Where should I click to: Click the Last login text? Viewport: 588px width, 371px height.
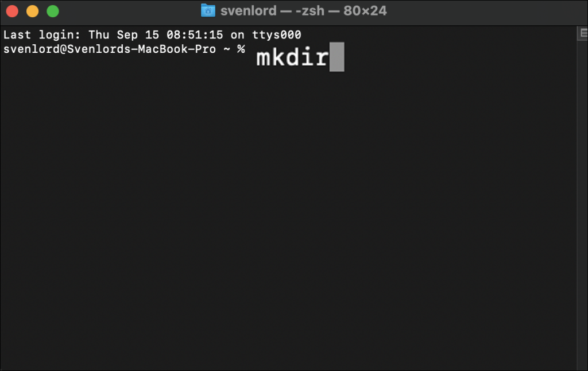pyautogui.click(x=42, y=35)
